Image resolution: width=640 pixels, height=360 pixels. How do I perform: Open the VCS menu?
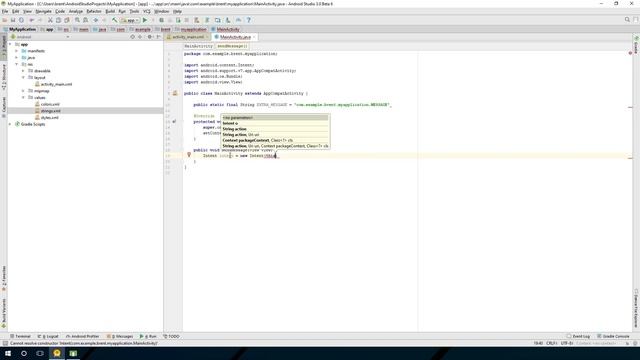147,11
